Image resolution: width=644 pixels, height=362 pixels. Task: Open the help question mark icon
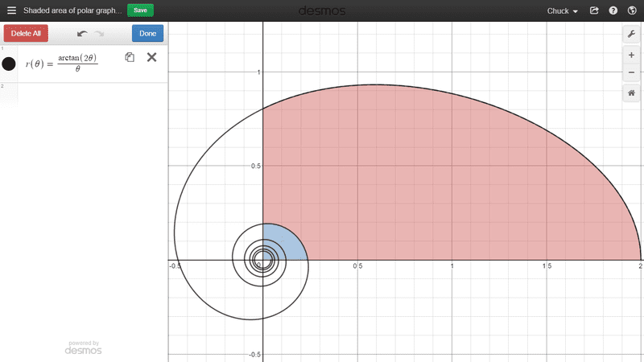coord(613,11)
